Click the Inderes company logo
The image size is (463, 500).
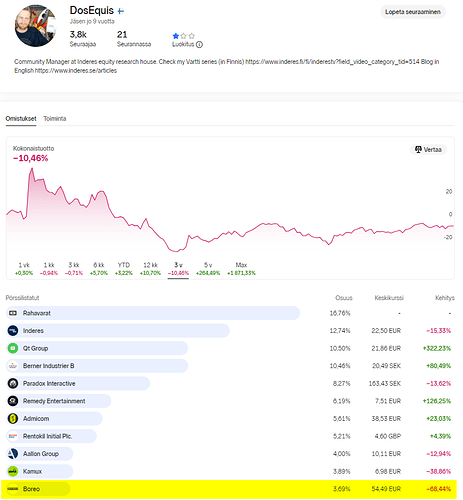click(x=13, y=331)
